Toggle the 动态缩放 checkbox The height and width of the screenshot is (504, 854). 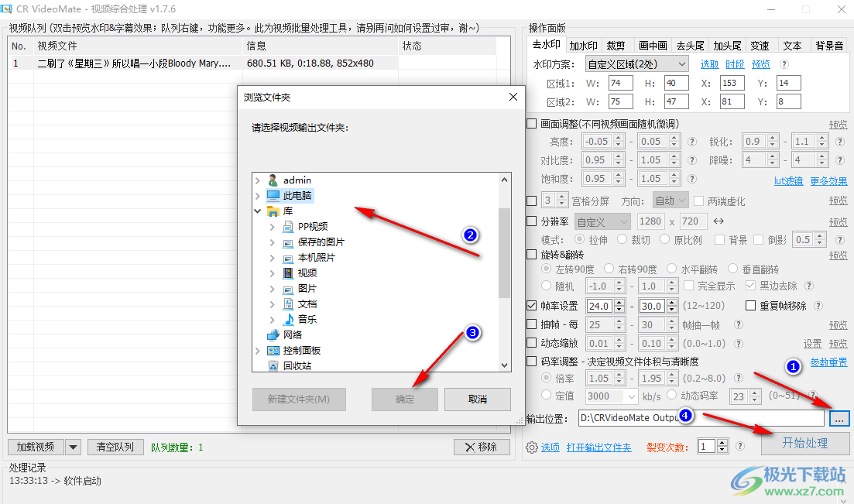532,343
